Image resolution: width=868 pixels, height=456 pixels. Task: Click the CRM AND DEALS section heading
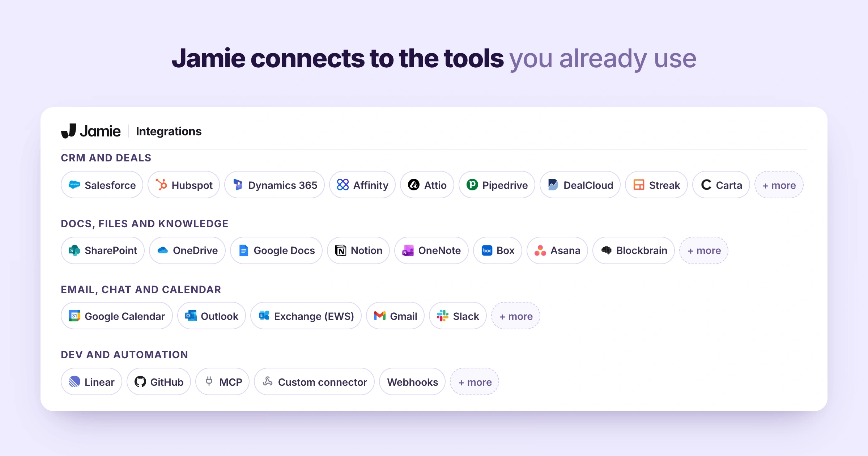tap(106, 158)
